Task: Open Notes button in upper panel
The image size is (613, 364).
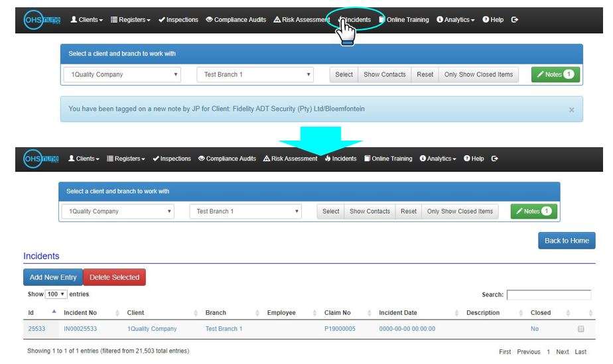Action: click(x=555, y=75)
